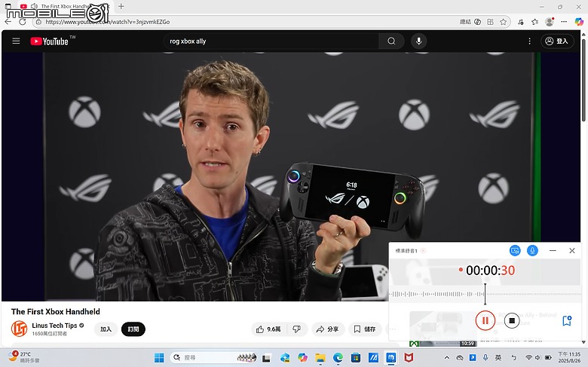Start YouTube voice search microphone

[x=419, y=41]
